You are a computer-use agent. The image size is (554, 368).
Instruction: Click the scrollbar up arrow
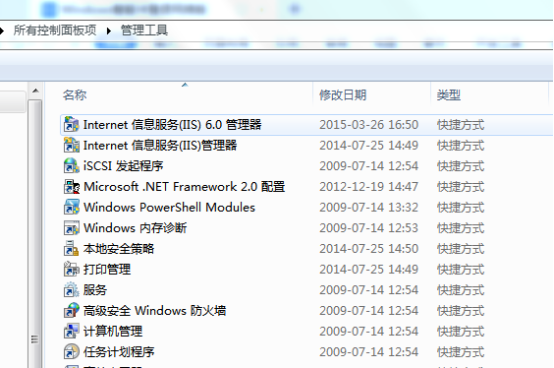tap(35, 91)
